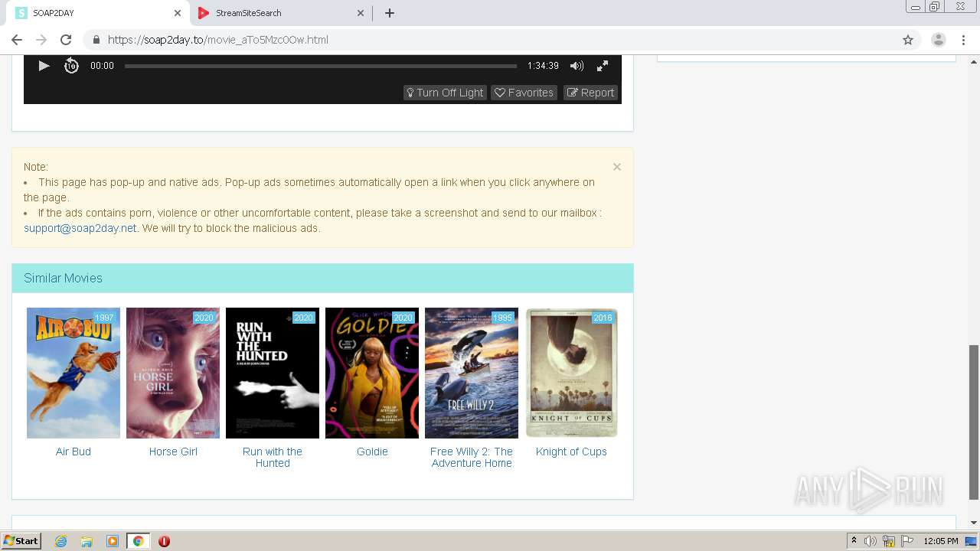This screenshot has width=980, height=551.
Task: Rewind video 10 seconds
Action: (71, 66)
